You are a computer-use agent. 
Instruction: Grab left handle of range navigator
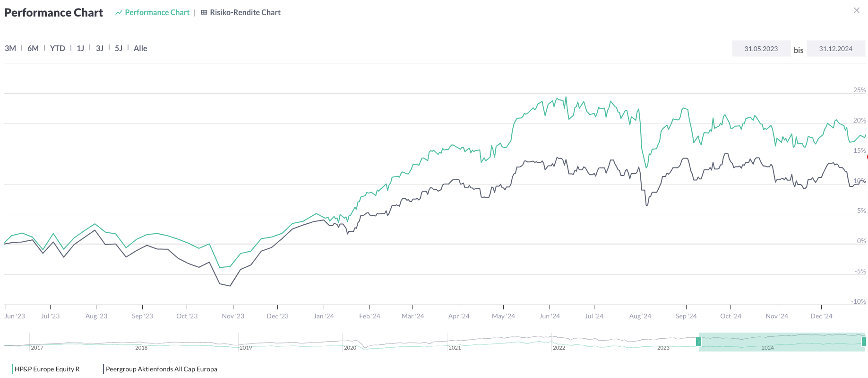698,342
